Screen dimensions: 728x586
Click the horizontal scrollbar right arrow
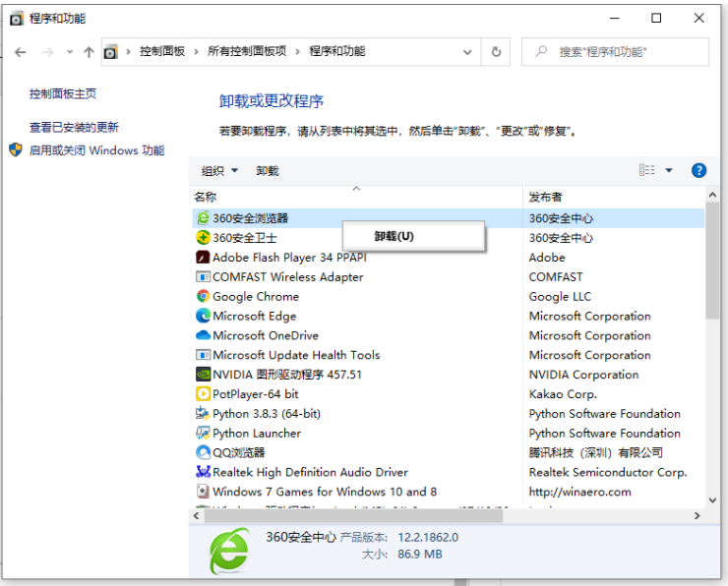(x=698, y=515)
